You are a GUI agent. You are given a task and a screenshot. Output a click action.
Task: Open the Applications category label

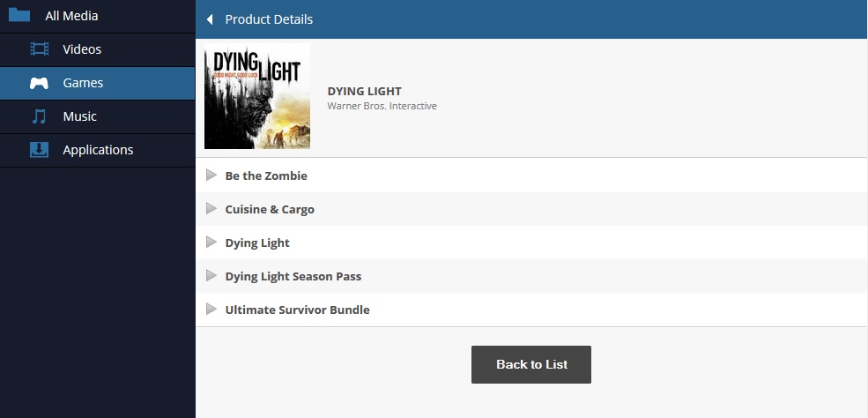click(x=98, y=150)
